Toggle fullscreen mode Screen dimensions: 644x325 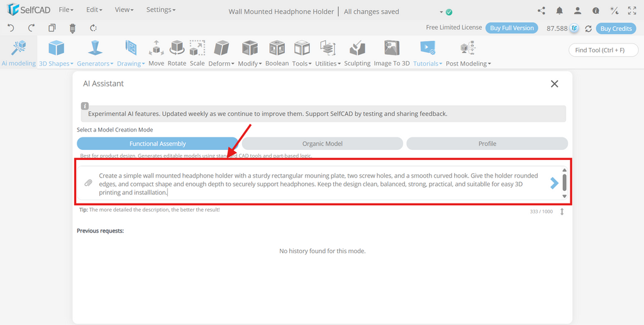(x=632, y=11)
